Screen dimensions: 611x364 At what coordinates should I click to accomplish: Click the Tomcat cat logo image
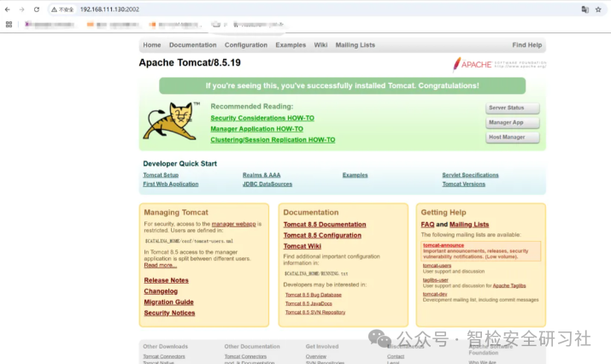[x=171, y=121]
